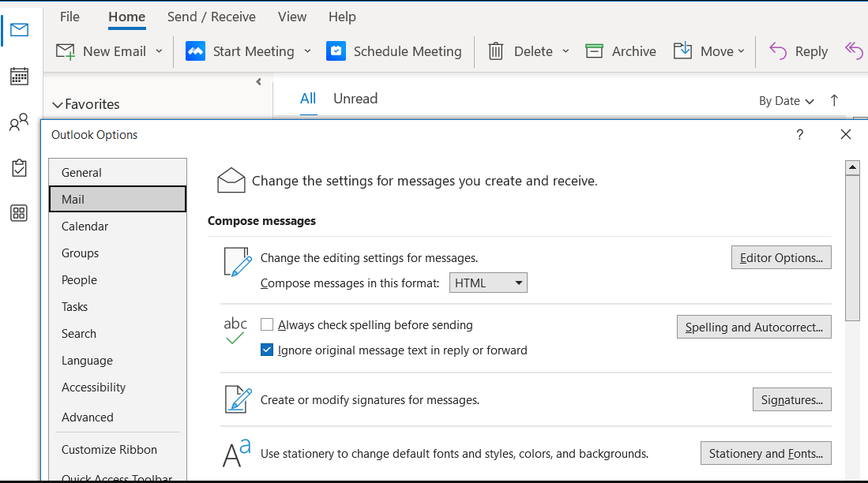The height and width of the screenshot is (483, 868).
Task: Select Calendar category in Outlook Options
Action: pos(118,227)
